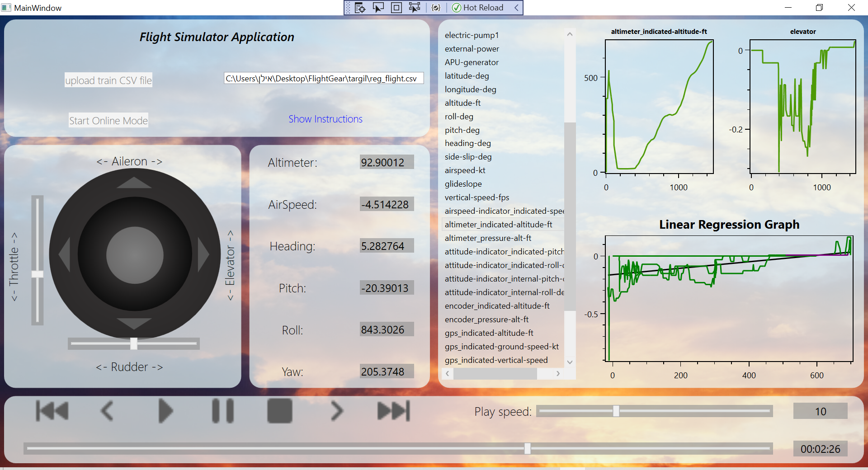Click the Play speed slider thumb

tap(616, 411)
